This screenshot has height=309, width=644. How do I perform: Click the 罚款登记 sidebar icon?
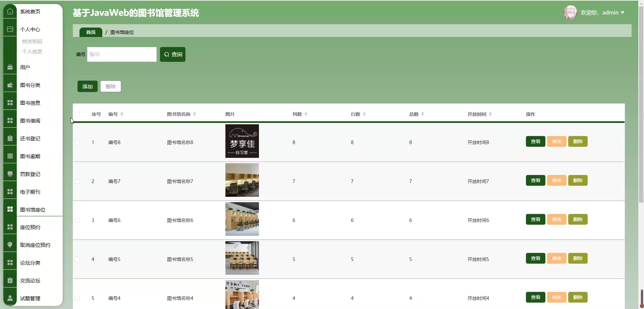(10, 174)
